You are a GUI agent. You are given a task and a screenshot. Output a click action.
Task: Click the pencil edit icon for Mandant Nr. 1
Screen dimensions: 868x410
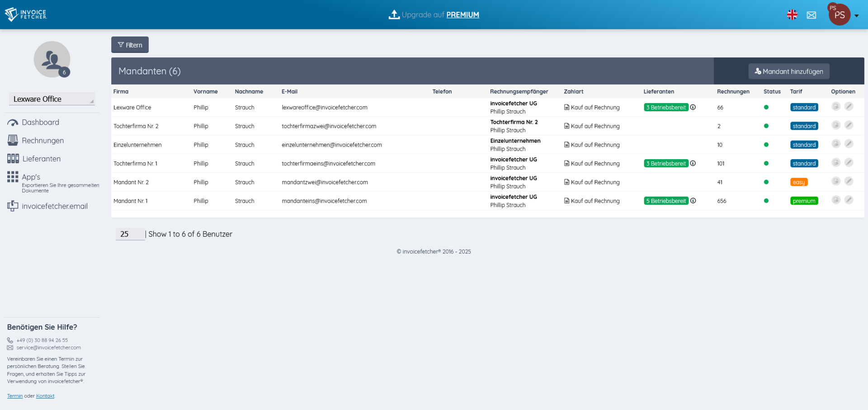tap(849, 200)
